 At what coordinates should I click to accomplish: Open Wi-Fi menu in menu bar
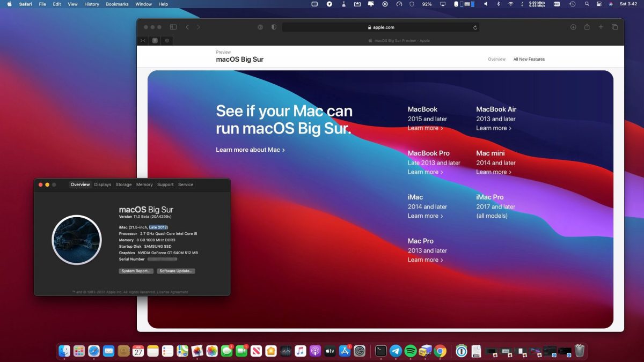point(511,4)
